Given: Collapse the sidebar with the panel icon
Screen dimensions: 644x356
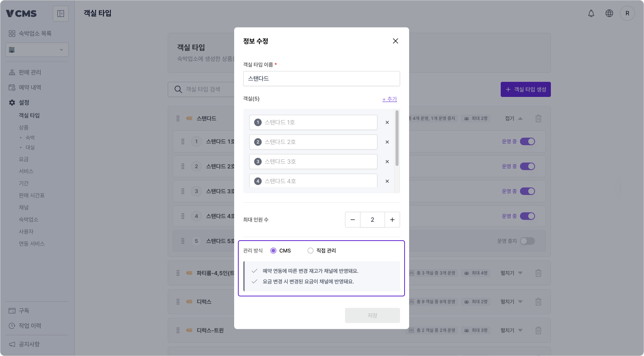Looking at the screenshot, I should (60, 13).
